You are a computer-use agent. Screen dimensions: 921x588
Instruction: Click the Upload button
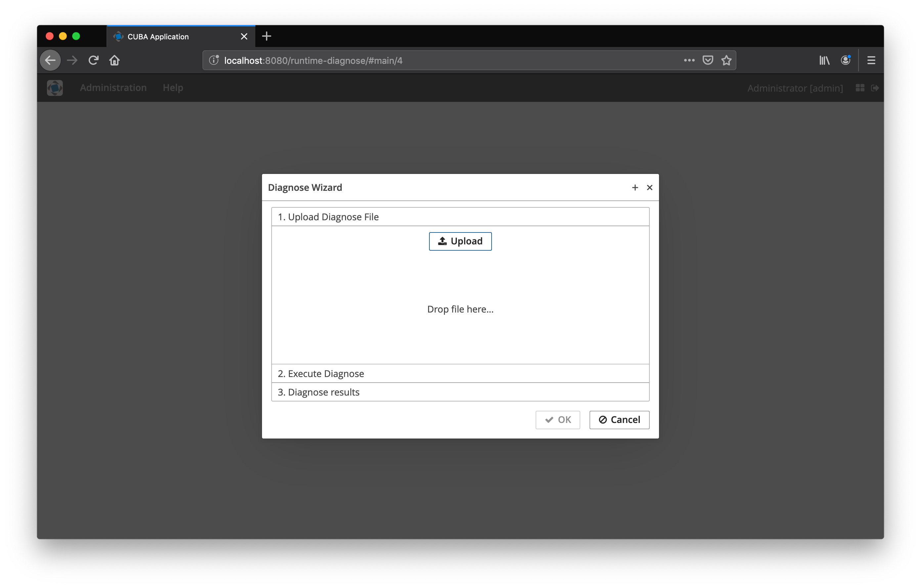pyautogui.click(x=460, y=241)
